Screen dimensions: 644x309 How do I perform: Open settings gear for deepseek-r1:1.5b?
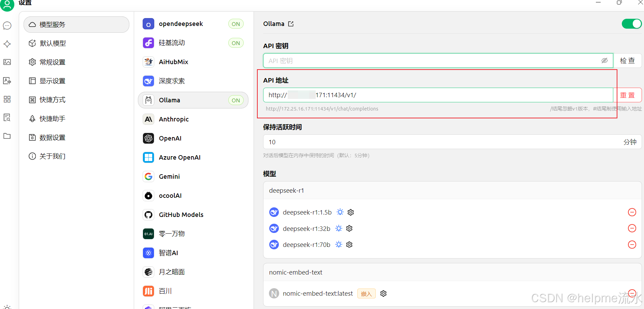click(x=350, y=212)
